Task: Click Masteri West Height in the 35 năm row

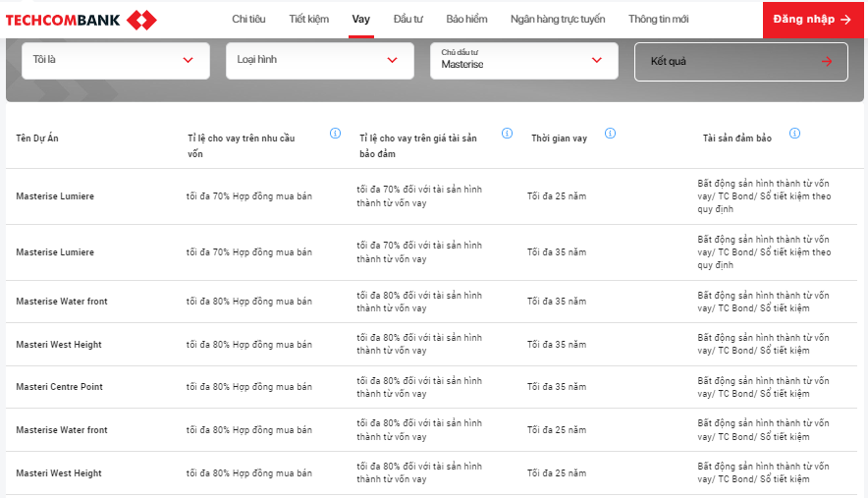Action: click(x=59, y=345)
